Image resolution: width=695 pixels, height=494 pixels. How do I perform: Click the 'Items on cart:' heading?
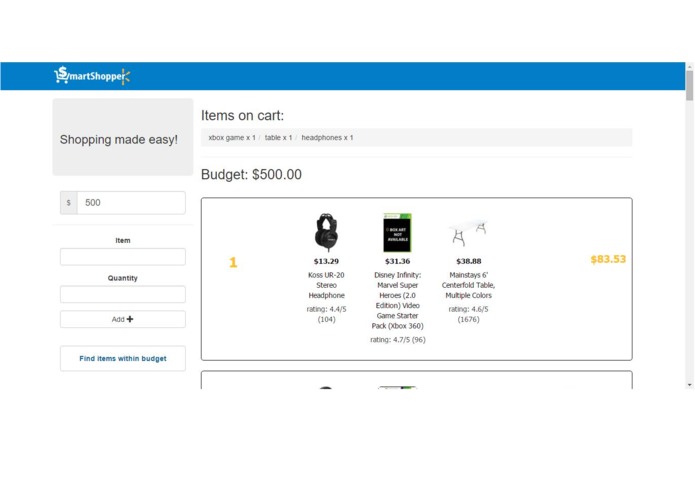coord(242,115)
